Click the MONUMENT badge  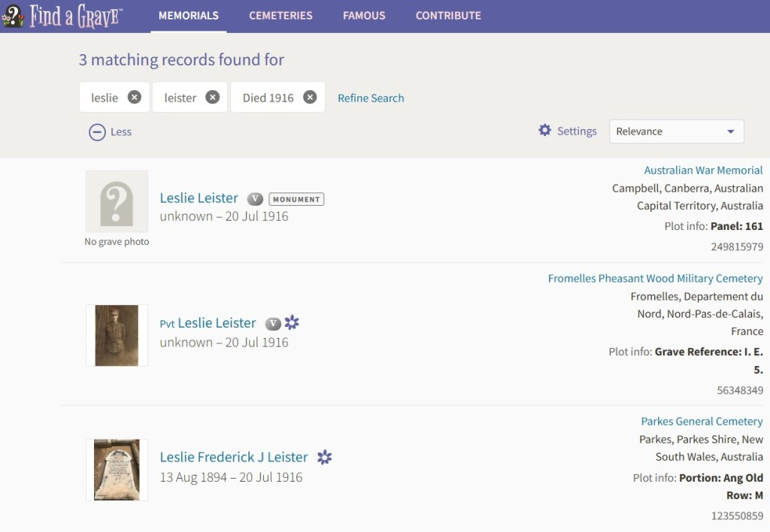pyautogui.click(x=296, y=199)
